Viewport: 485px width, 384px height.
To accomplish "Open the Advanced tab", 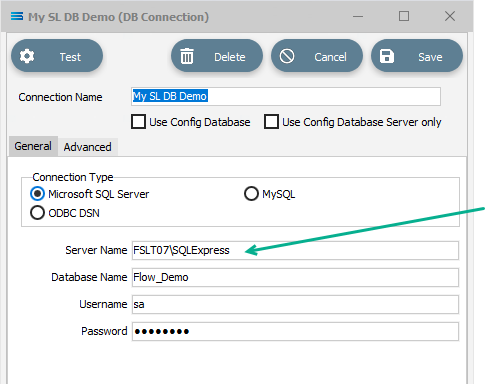I will tap(88, 147).
